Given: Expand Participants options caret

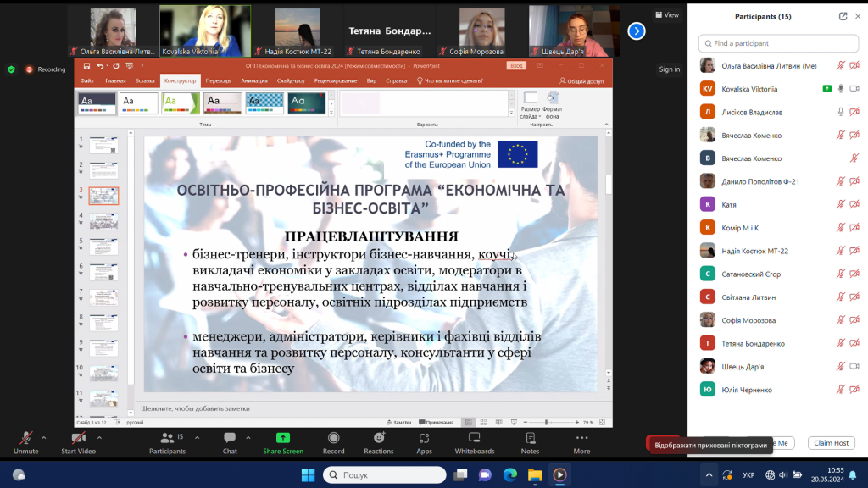Looking at the screenshot, I should click(197, 438).
